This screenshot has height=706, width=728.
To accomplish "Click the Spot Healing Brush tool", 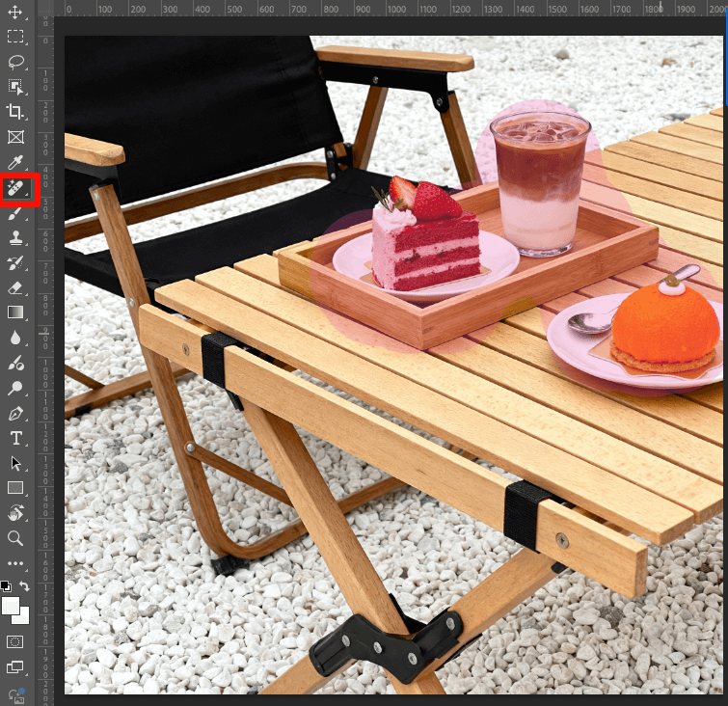I will click(15, 188).
